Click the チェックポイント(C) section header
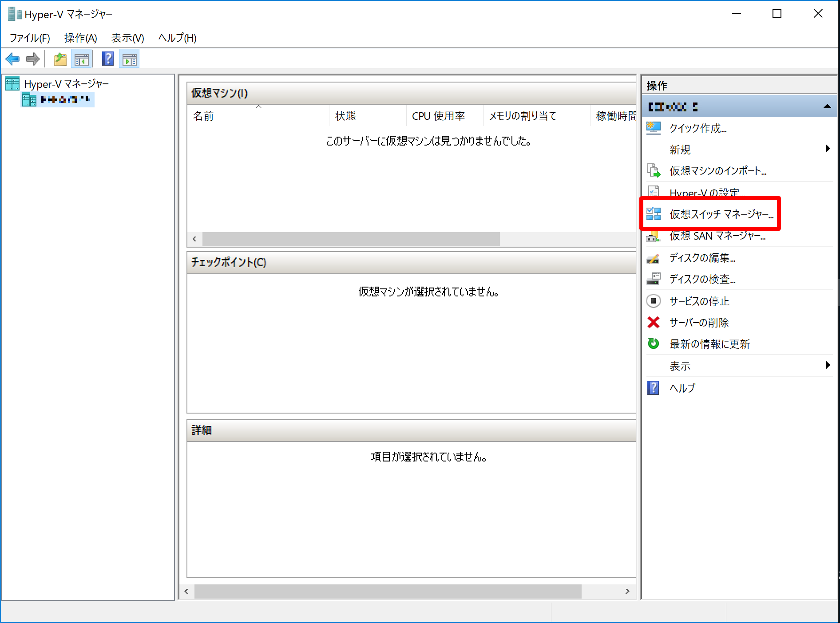This screenshot has width=840, height=623. click(412, 263)
